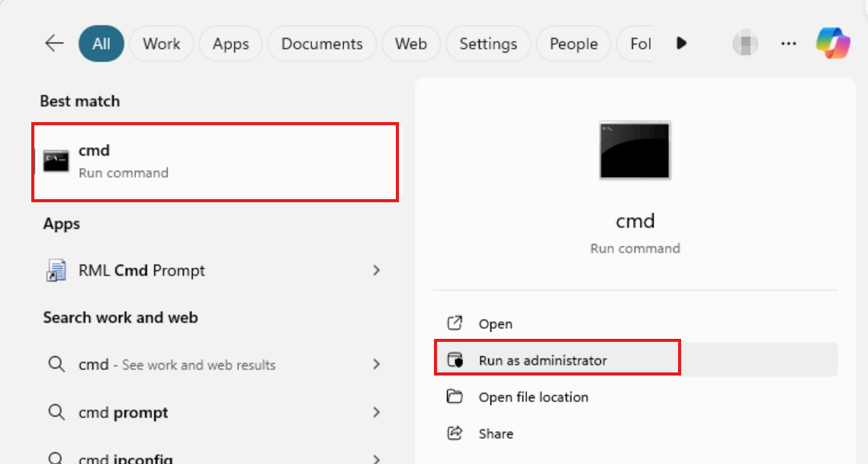Viewport: 868px width, 464px height.
Task: Switch to the Work filter tab
Action: tap(161, 43)
